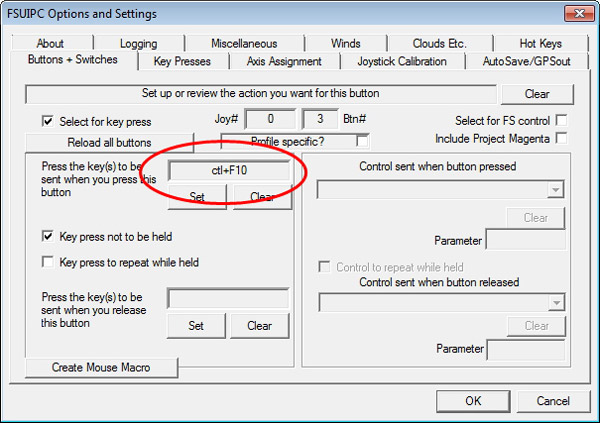
Task: Enable the Select for key press checkbox
Action: tap(47, 121)
